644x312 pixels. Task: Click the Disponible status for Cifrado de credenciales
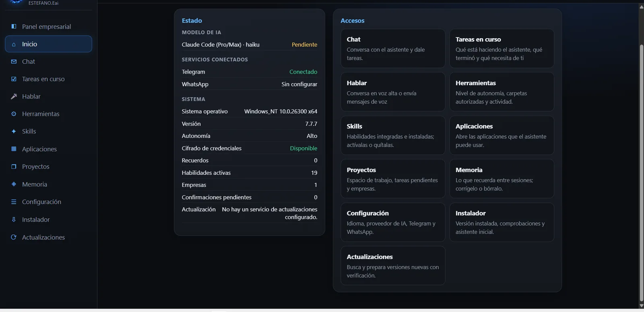[303, 148]
